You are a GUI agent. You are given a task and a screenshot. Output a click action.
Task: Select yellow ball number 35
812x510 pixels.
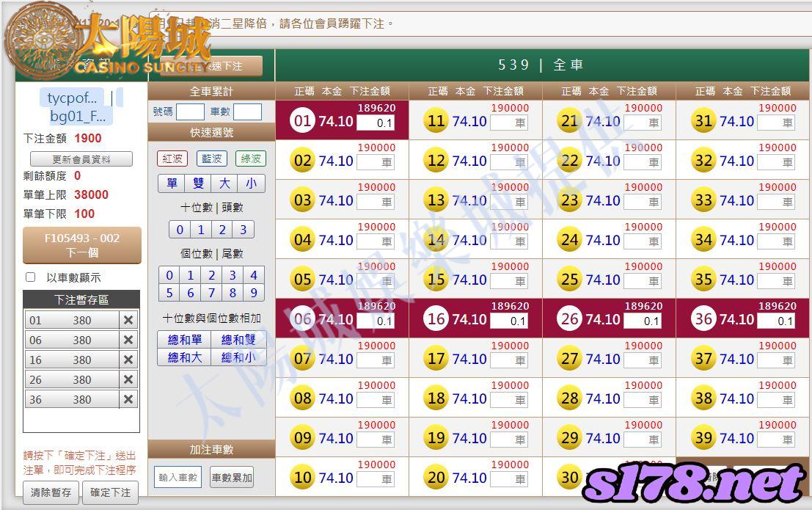tap(703, 280)
